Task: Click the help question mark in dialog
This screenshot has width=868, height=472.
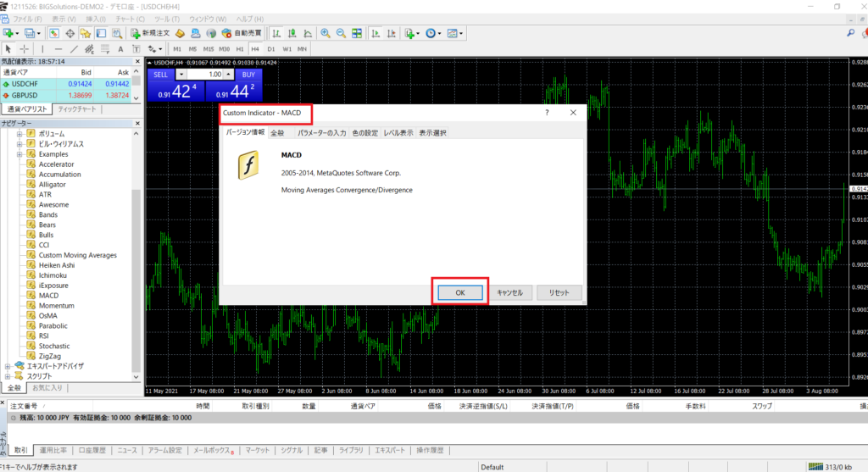Action: [547, 113]
